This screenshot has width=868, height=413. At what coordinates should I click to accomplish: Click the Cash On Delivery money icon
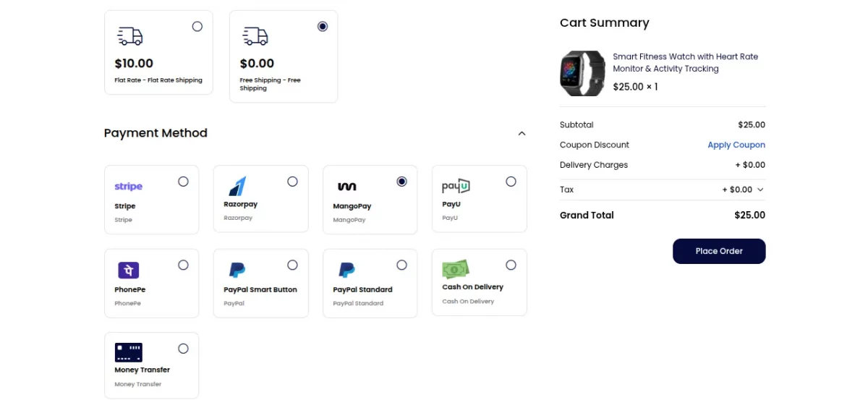coord(456,270)
